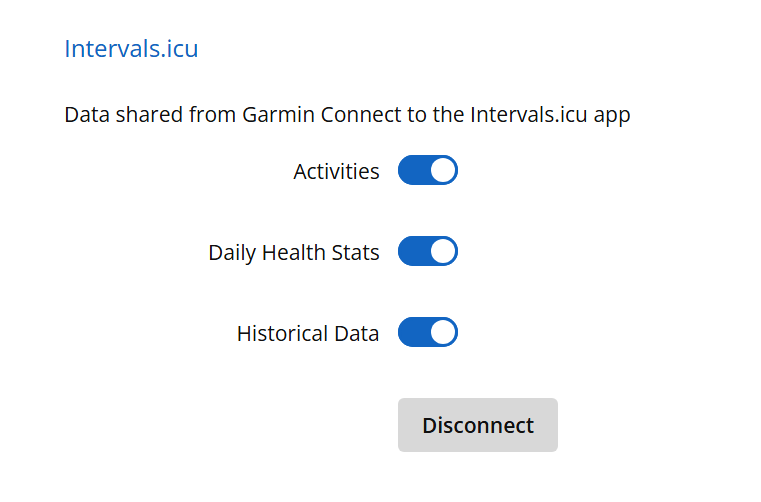This screenshot has width=761, height=502.
Task: Turn off Historical Data sharing
Action: [427, 333]
